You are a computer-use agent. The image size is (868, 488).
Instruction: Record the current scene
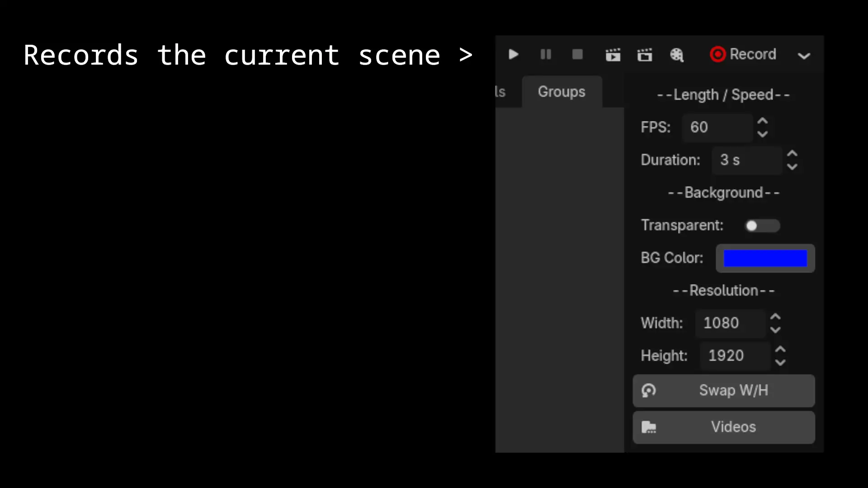coord(743,54)
